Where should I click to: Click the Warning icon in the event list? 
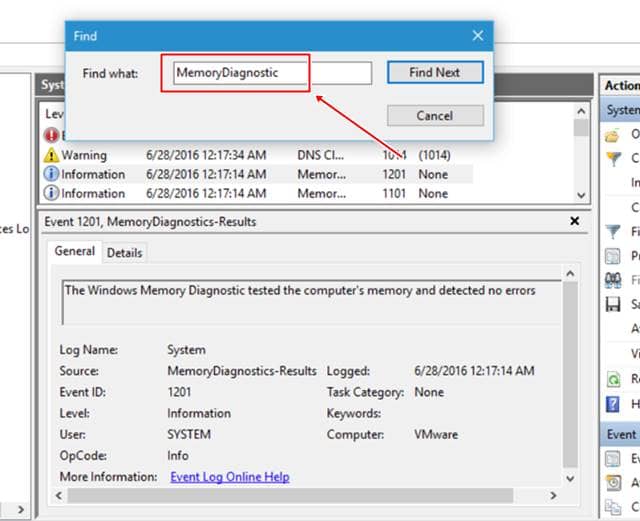coord(52,155)
